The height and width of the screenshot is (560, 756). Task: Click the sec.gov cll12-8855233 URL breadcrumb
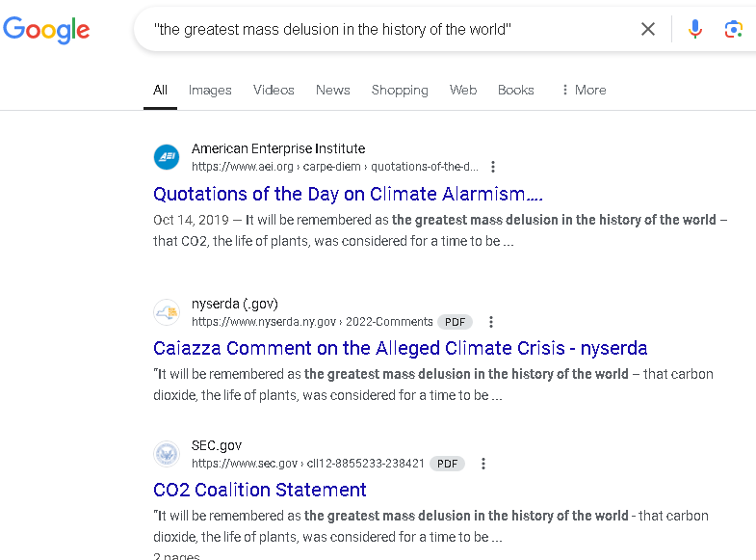click(307, 464)
